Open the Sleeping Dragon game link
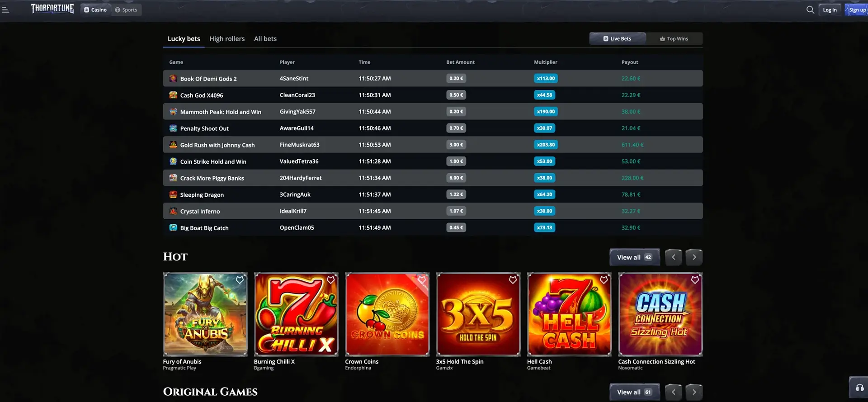 click(x=202, y=195)
